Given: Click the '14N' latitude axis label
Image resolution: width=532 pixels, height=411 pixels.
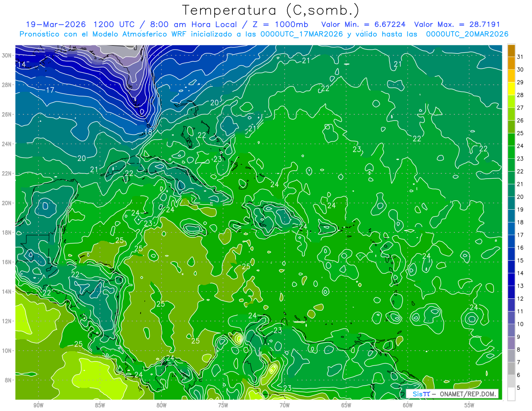Looking at the screenshot, I should (x=7, y=292).
